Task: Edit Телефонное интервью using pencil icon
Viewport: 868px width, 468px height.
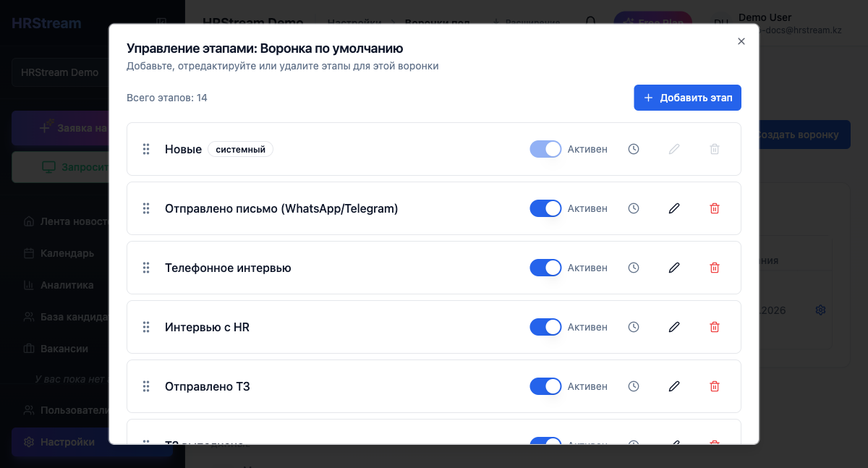Action: click(673, 268)
